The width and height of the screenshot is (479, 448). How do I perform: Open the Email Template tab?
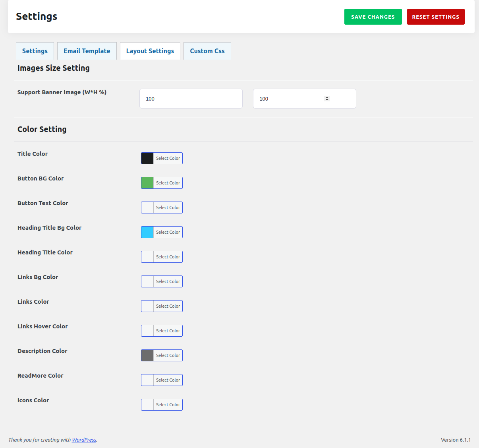tap(87, 51)
